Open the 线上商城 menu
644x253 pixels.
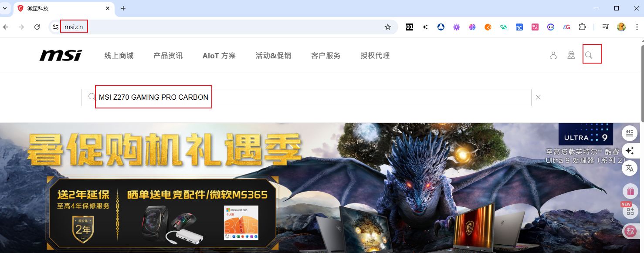click(x=119, y=56)
